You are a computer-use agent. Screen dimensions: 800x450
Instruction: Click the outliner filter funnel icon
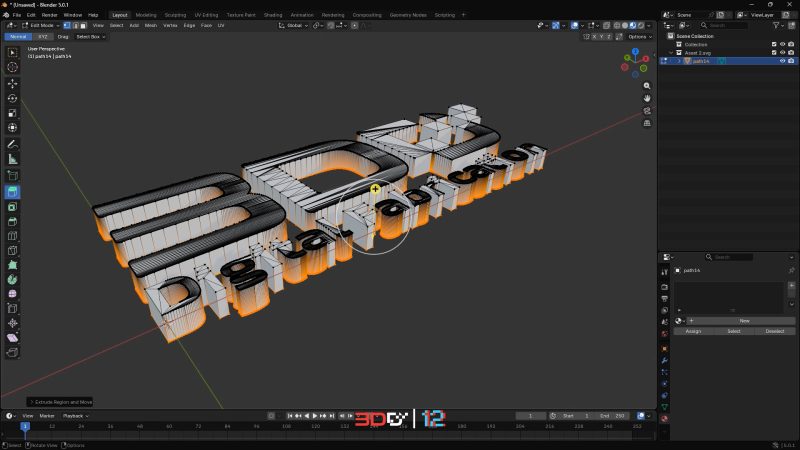(775, 26)
